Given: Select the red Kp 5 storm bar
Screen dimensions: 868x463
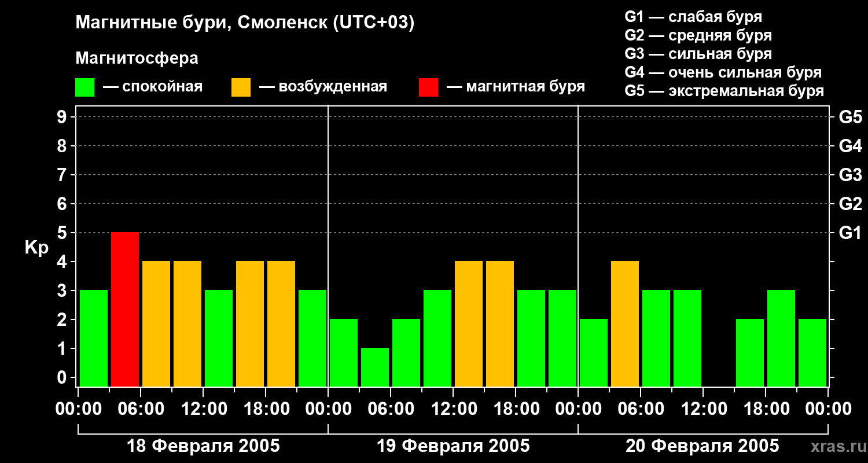Looking at the screenshot, I should pyautogui.click(x=125, y=309).
